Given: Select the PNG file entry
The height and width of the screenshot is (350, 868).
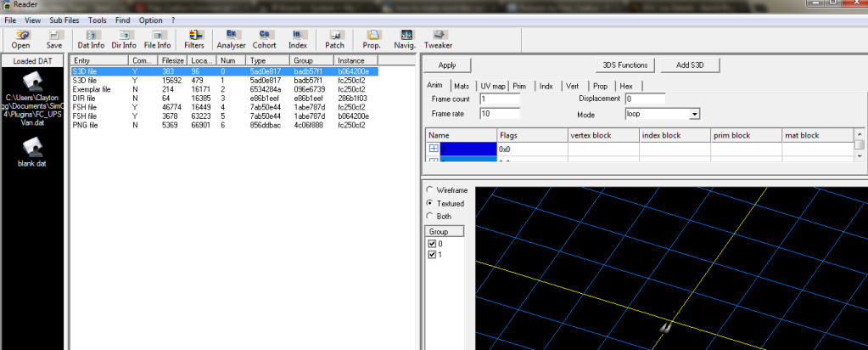Looking at the screenshot, I should 224,125.
